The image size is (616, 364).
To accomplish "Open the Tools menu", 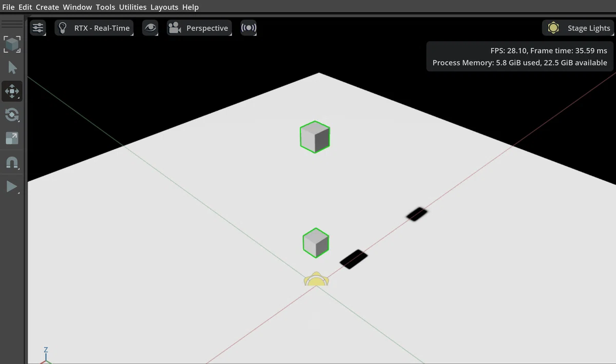I will click(x=105, y=7).
